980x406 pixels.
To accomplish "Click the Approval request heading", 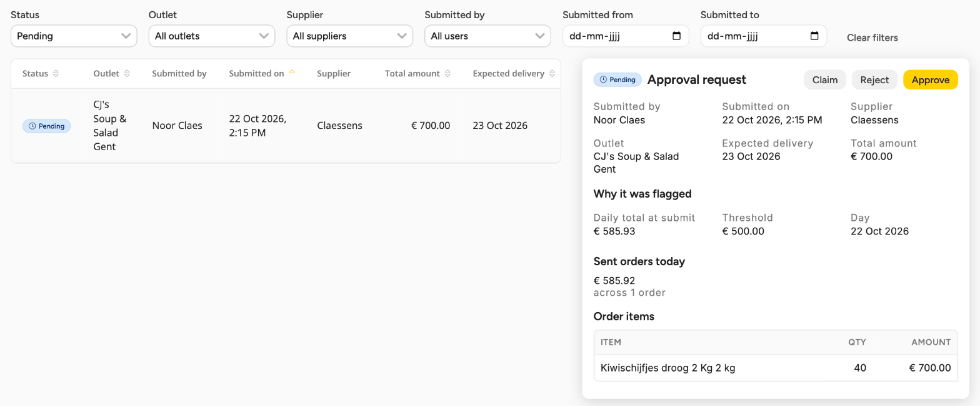I will pos(697,79).
